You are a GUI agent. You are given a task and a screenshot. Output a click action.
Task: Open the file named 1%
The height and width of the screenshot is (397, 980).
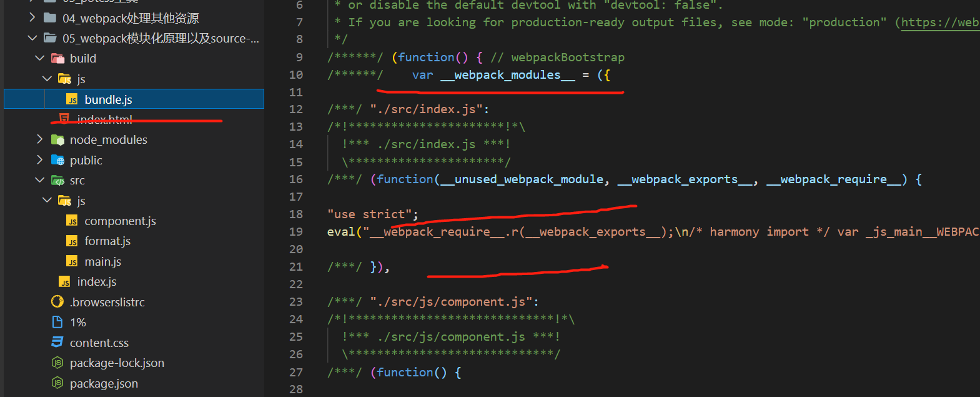[x=78, y=322]
